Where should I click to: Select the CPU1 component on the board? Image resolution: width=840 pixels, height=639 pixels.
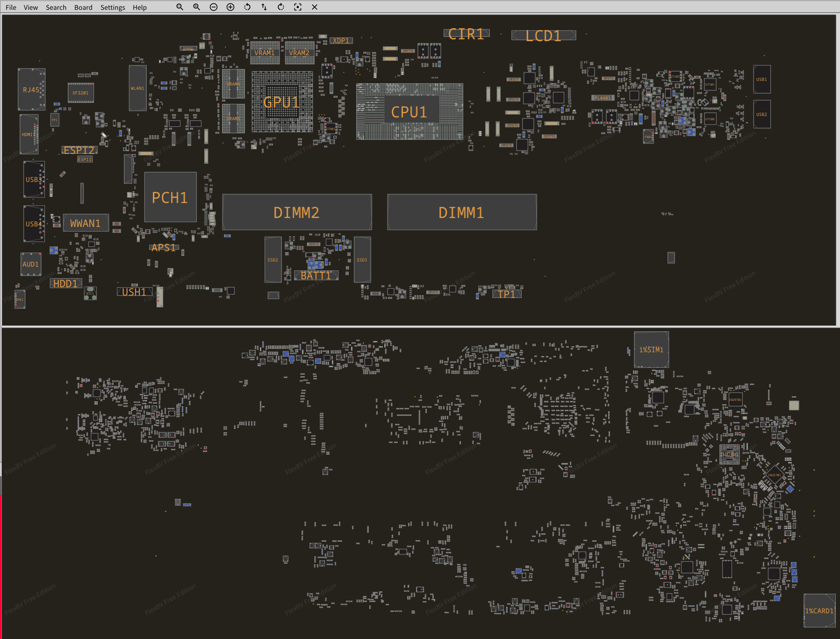pos(409,112)
